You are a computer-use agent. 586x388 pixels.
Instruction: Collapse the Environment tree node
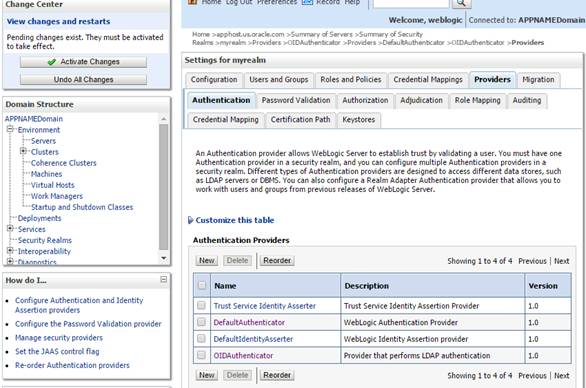click(x=10, y=129)
